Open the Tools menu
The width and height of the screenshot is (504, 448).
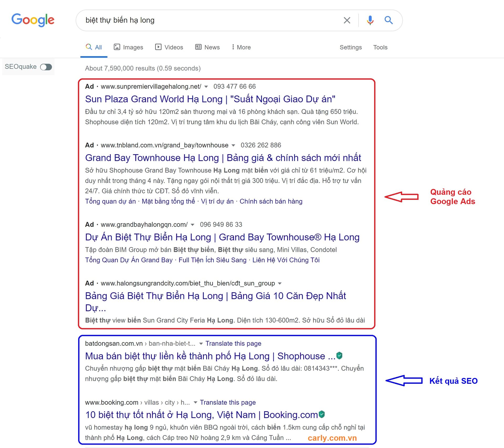coord(380,47)
